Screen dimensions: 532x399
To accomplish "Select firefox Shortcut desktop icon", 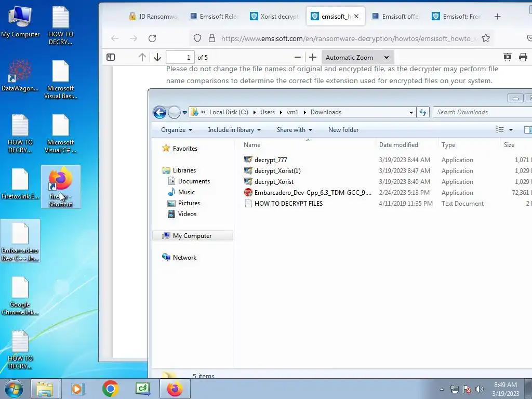I will point(61,187).
